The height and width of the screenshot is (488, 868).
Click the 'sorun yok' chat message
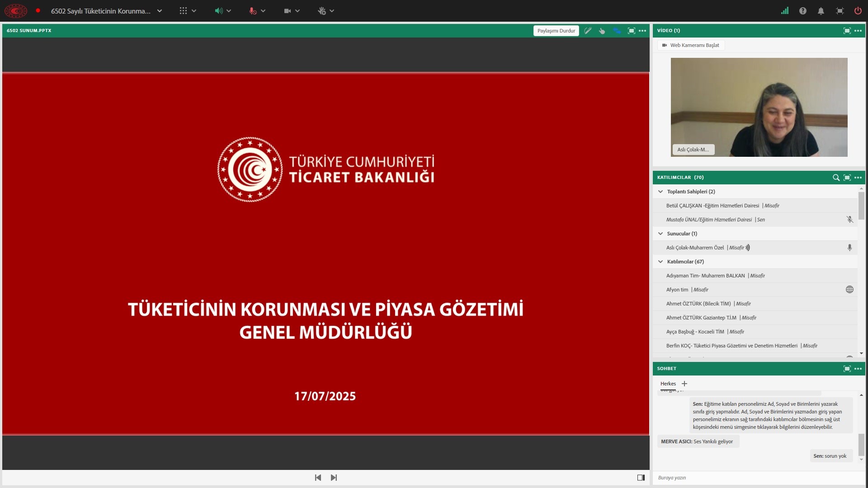point(831,456)
